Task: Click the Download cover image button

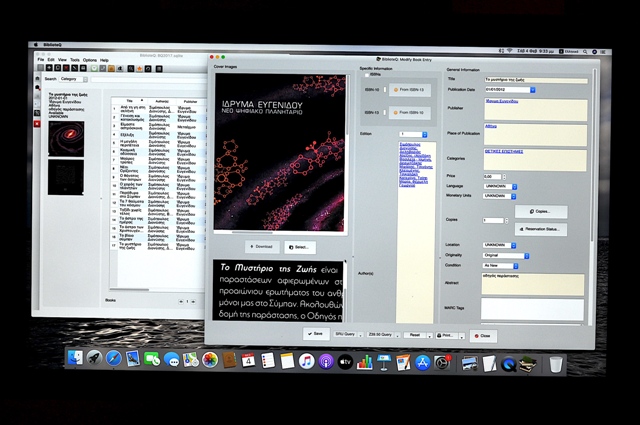Action: [261, 246]
